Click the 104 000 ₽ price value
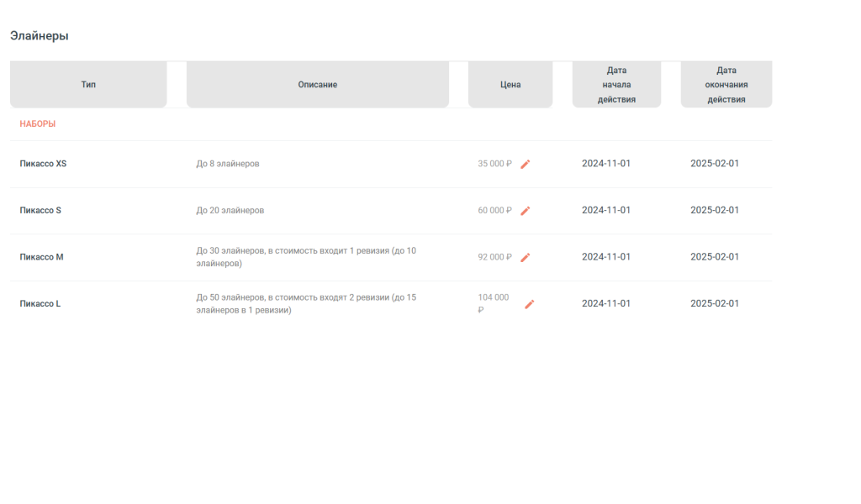The height and width of the screenshot is (504, 861). tap(493, 303)
